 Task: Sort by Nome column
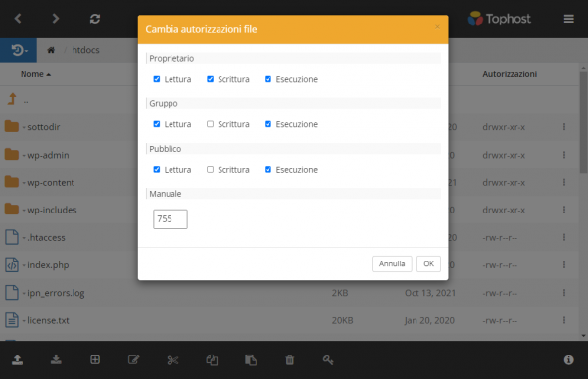pyautogui.click(x=35, y=74)
